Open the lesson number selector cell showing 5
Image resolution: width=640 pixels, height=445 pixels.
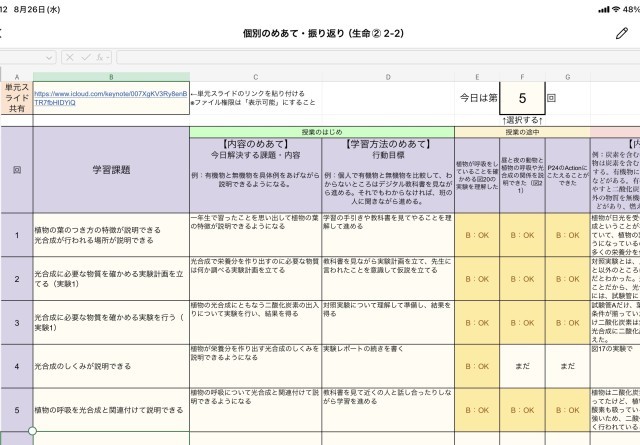tap(522, 98)
